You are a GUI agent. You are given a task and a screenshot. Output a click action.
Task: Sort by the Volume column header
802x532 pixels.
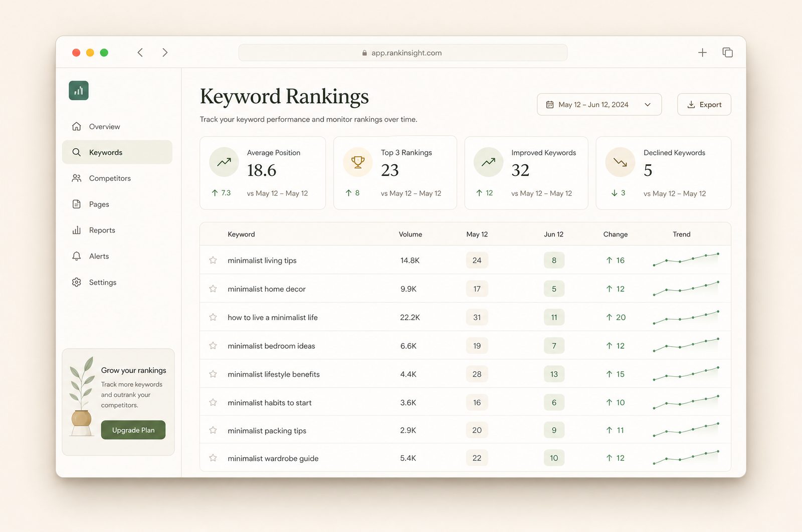[x=410, y=234]
